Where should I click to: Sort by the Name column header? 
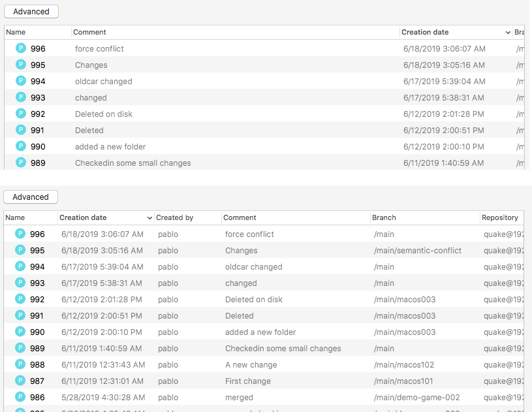tap(14, 217)
